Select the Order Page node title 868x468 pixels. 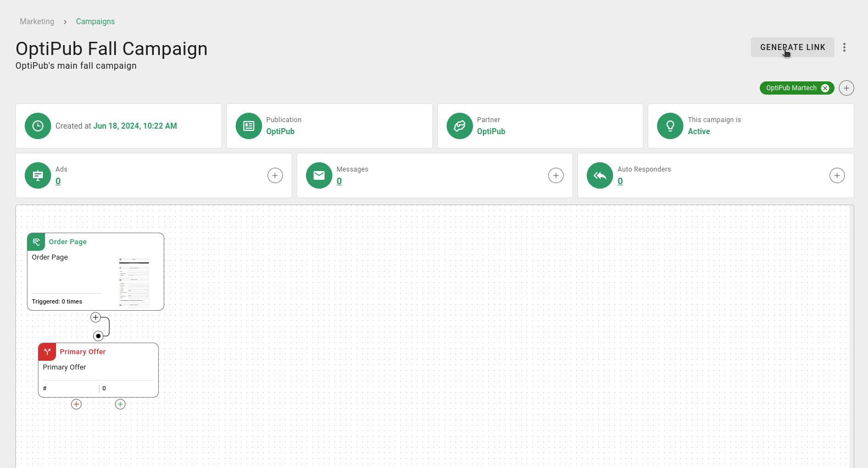(68, 242)
